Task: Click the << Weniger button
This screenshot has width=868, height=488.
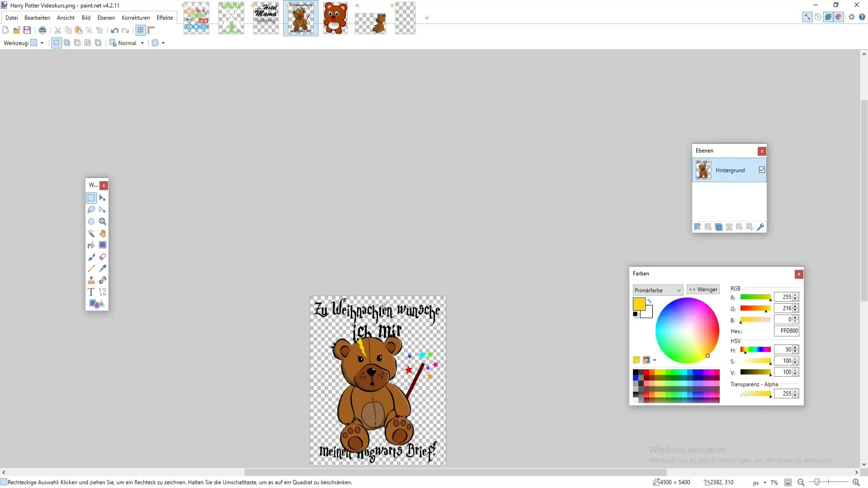Action: click(703, 290)
